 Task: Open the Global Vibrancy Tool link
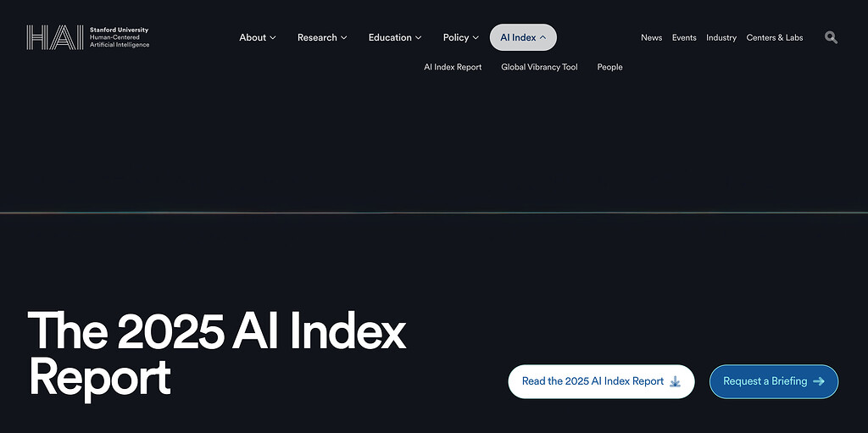point(539,67)
